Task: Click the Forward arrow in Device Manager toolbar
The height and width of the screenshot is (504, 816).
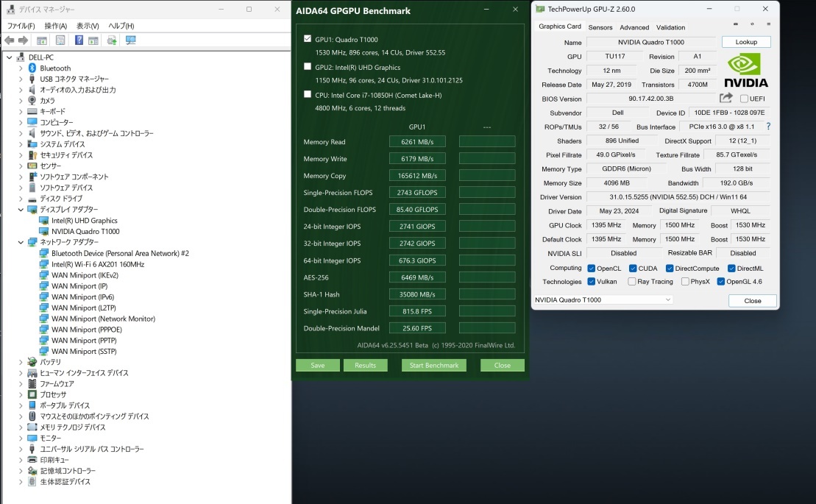Action: (23, 40)
